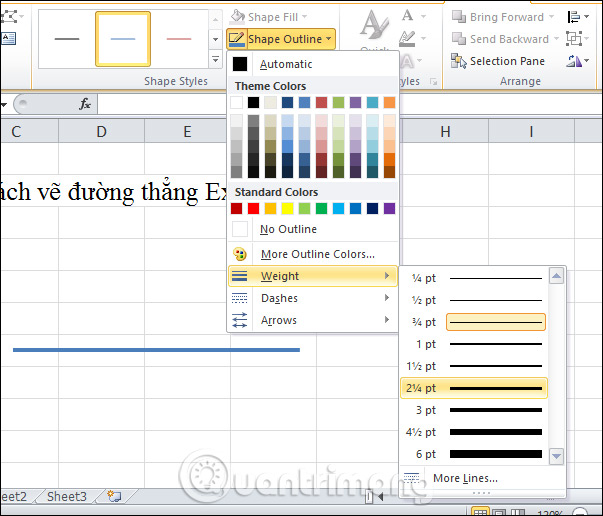Click weight list scroll up arrow
Screen dimensions: 603x516
(x=556, y=275)
